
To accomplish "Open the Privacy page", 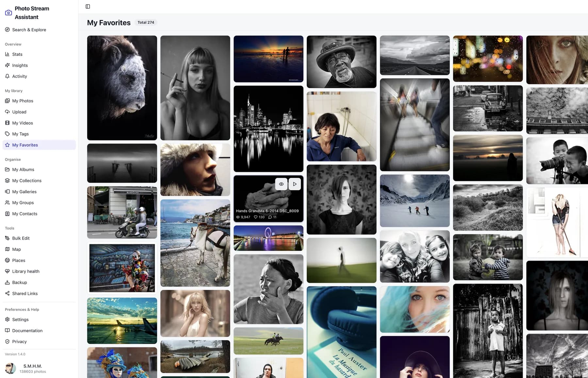I will (x=39, y=342).
